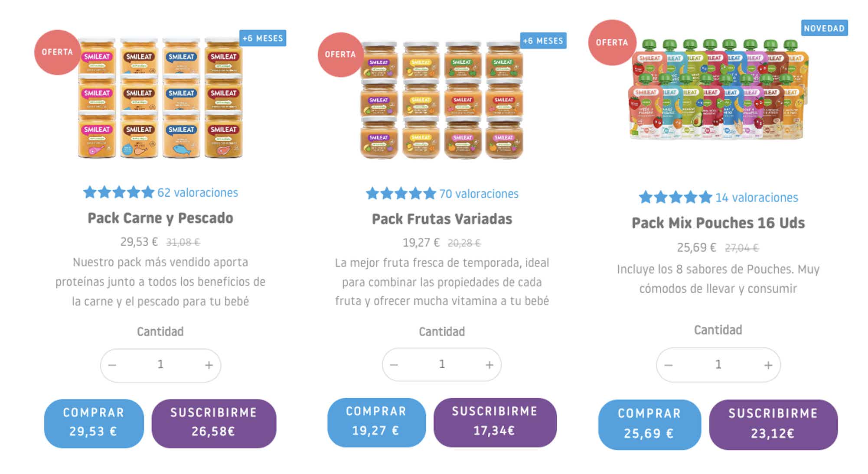Click SUSCRIBIRME 23,12€ button
This screenshot has height=474, width=868.
(773, 425)
